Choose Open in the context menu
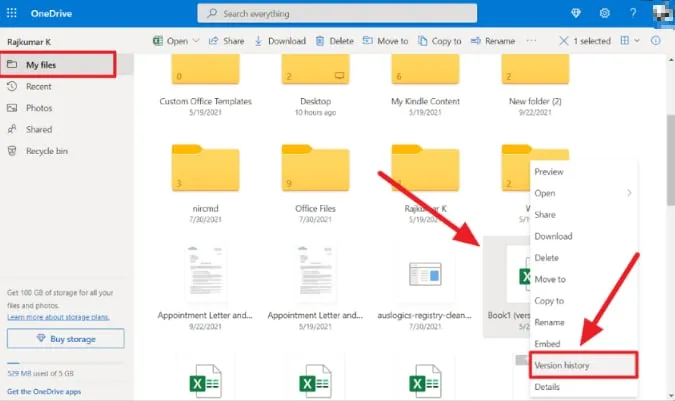Viewport: 675px width, 401px height. coord(583,193)
